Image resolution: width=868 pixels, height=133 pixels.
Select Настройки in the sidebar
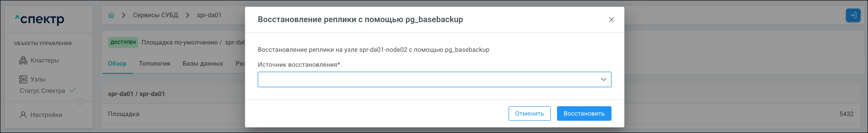(x=46, y=115)
